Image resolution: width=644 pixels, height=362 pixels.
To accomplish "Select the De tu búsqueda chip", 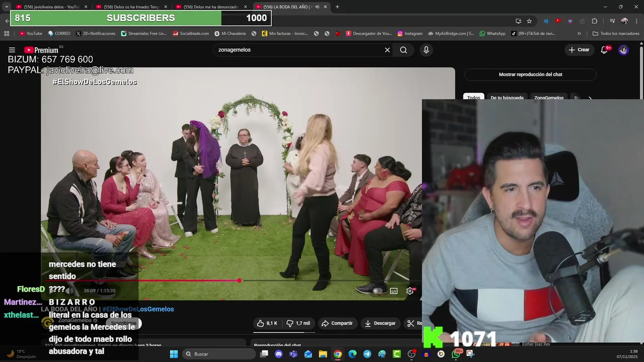I will point(507,98).
